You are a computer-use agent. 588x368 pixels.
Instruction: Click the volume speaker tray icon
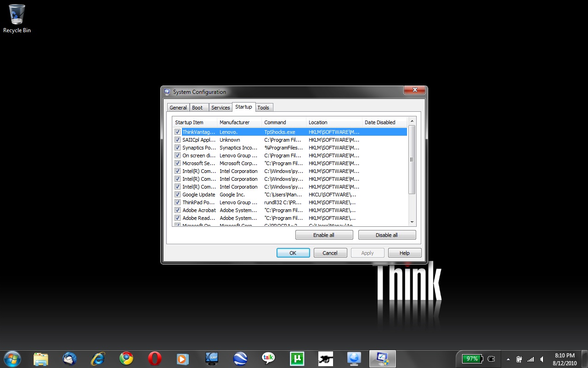tap(542, 359)
